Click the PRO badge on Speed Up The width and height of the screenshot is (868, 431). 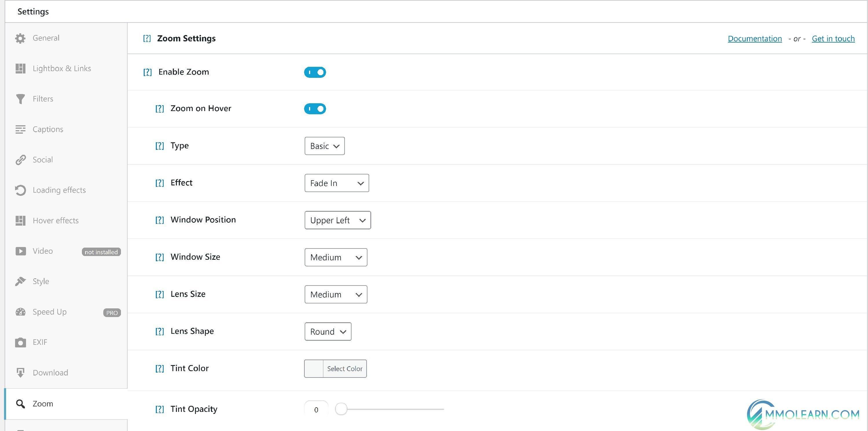(x=112, y=313)
